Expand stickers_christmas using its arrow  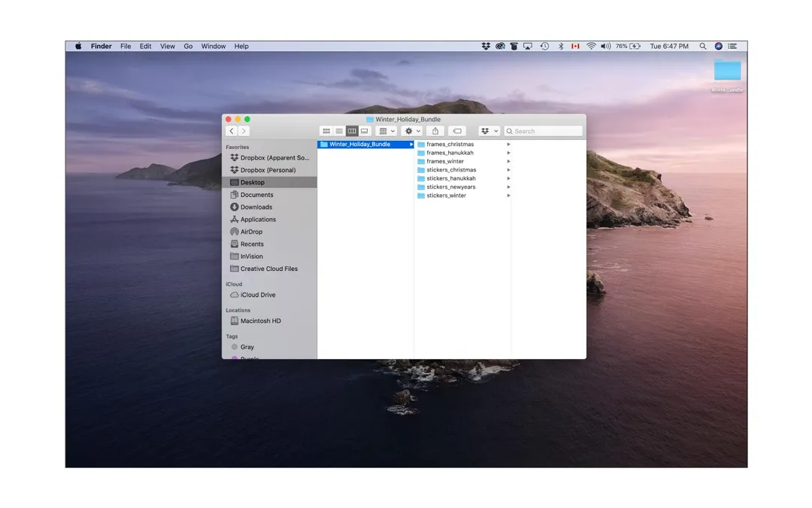tap(508, 170)
